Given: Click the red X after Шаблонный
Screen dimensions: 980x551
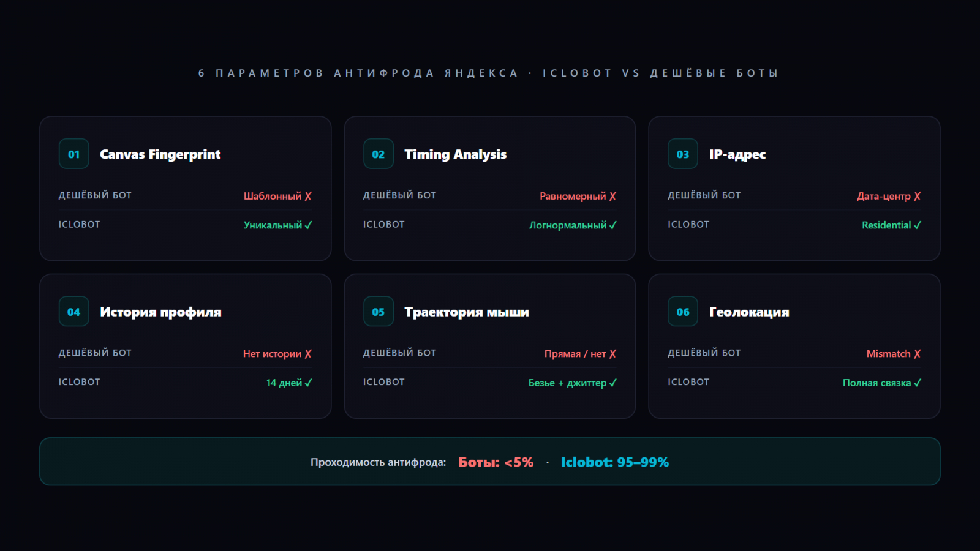Looking at the screenshot, I should (x=308, y=197).
